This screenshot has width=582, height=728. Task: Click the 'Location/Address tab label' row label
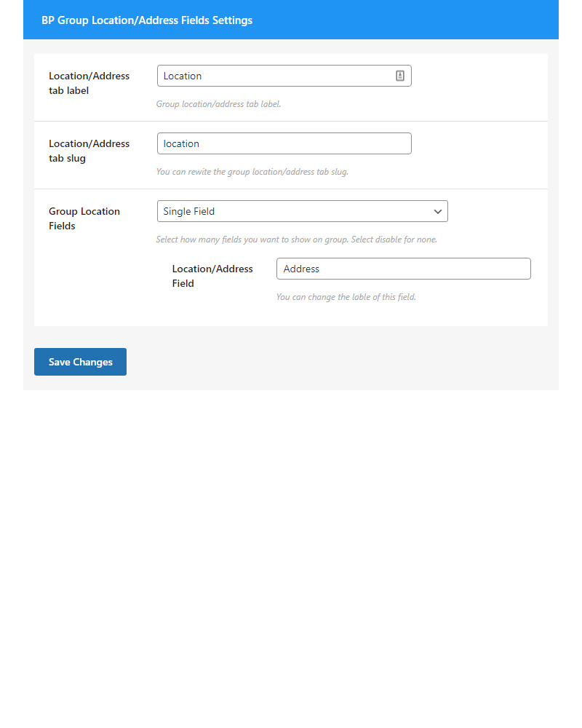tap(89, 83)
